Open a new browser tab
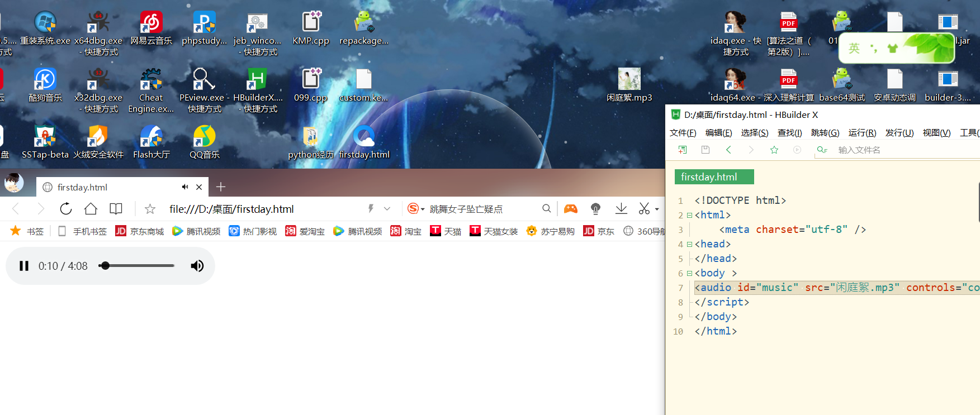Screen dimensions: 980x415 (x=221, y=187)
